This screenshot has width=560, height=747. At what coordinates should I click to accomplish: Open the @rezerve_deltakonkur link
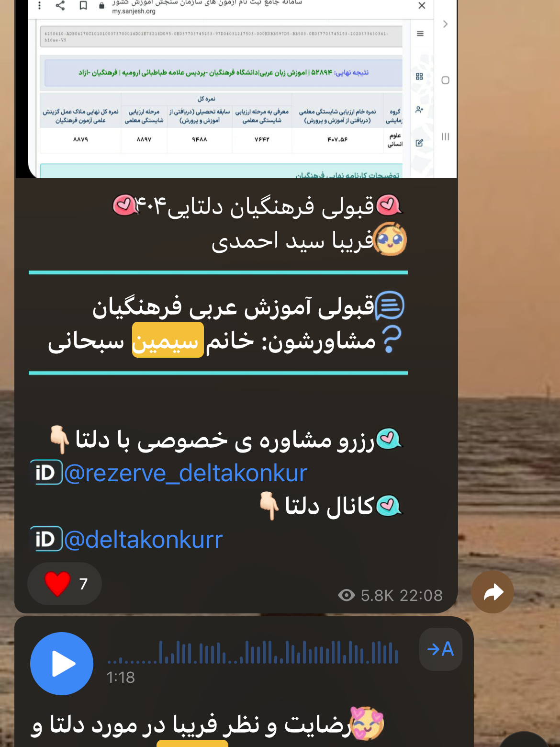pos(185,473)
